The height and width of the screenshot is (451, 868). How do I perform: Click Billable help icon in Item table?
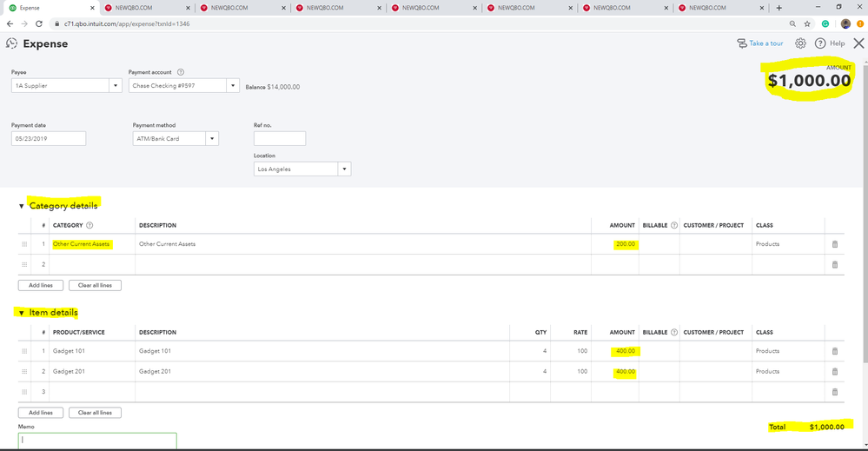(x=674, y=332)
